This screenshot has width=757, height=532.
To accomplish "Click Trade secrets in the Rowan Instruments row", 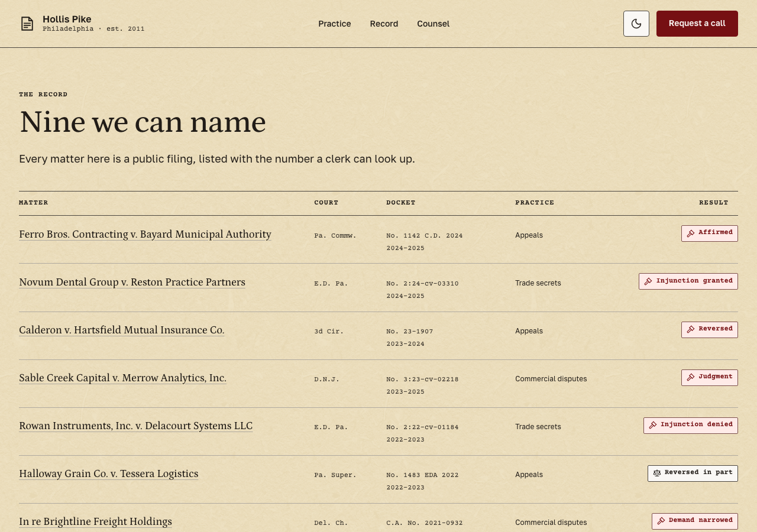I will click(x=538, y=427).
